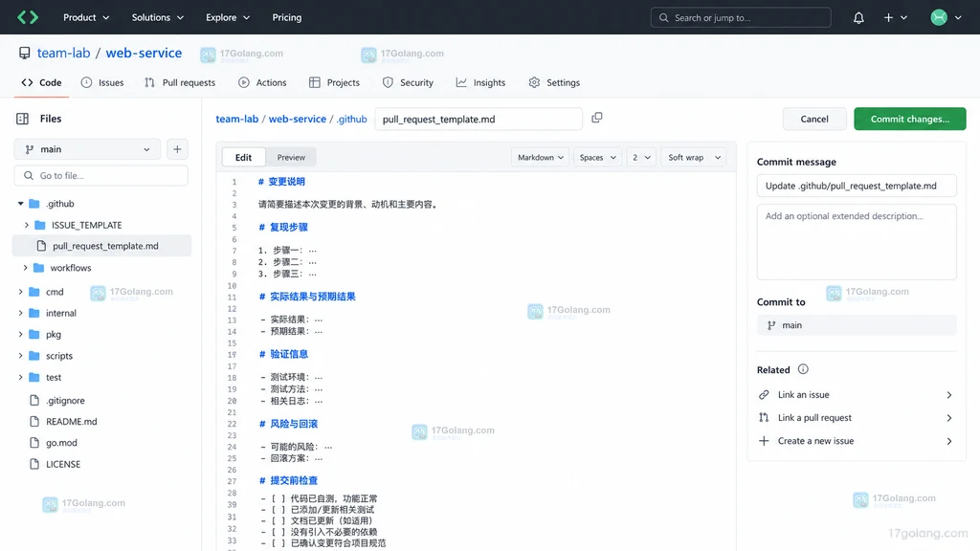This screenshot has height=551, width=980.
Task: Open repository Settings tab
Action: tap(554, 82)
